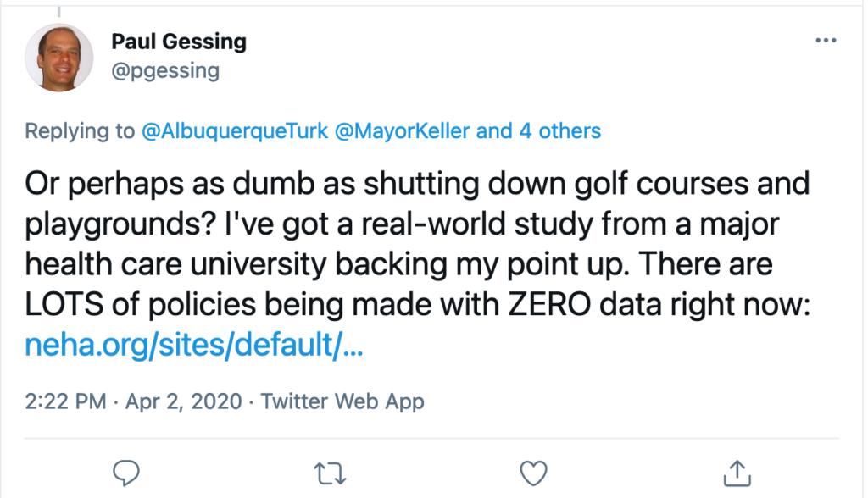
Task: Open the three-dot more options menu
Action: coord(825,41)
